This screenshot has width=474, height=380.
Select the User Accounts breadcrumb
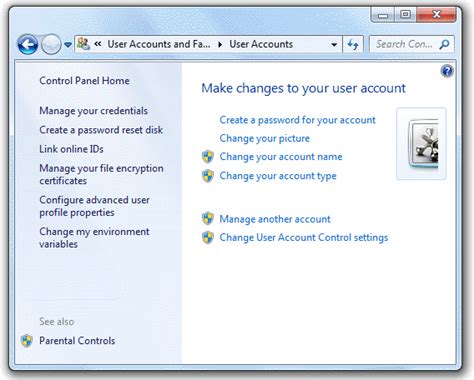261,44
